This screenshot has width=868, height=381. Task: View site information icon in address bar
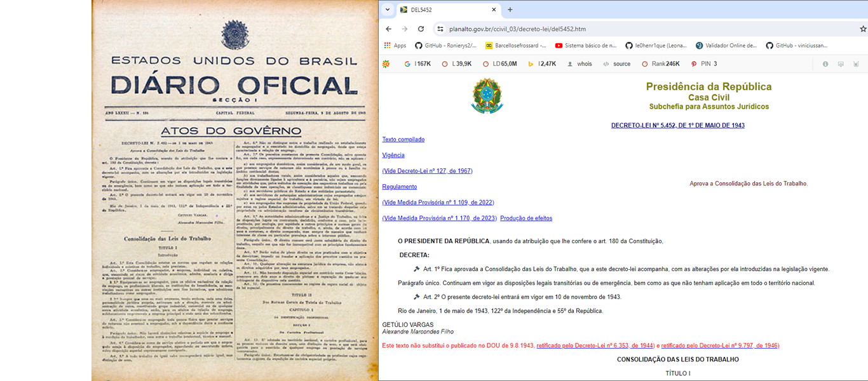point(439,29)
